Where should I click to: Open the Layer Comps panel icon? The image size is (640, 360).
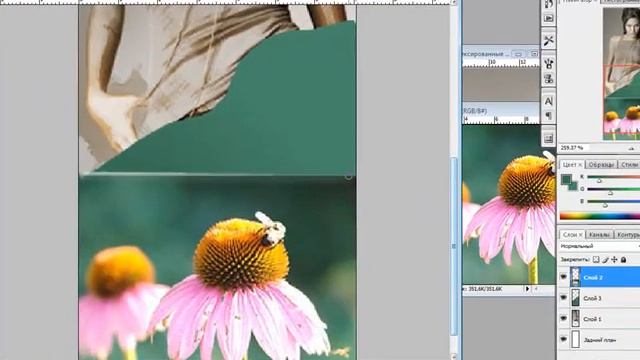[x=549, y=138]
